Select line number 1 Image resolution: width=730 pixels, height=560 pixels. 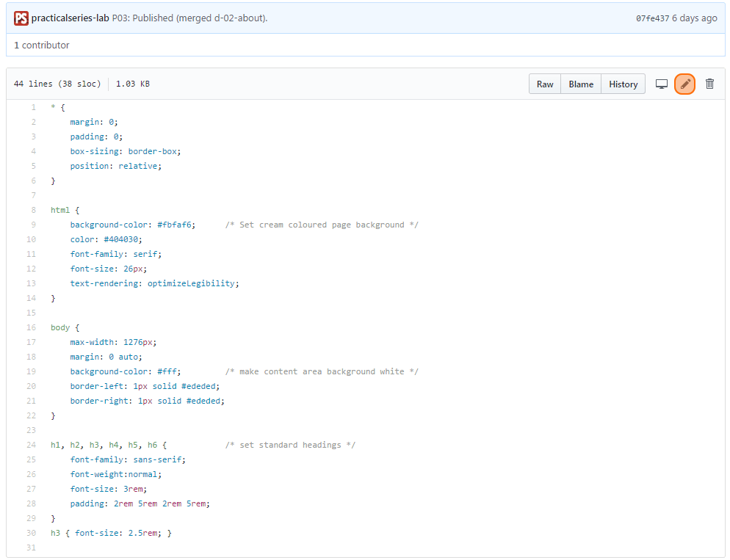click(34, 107)
